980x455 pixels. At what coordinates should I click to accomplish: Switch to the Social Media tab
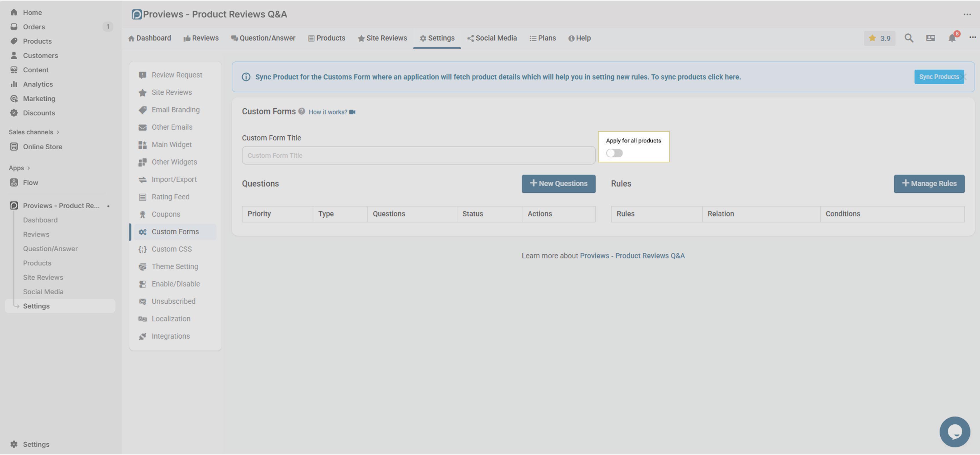click(x=491, y=38)
